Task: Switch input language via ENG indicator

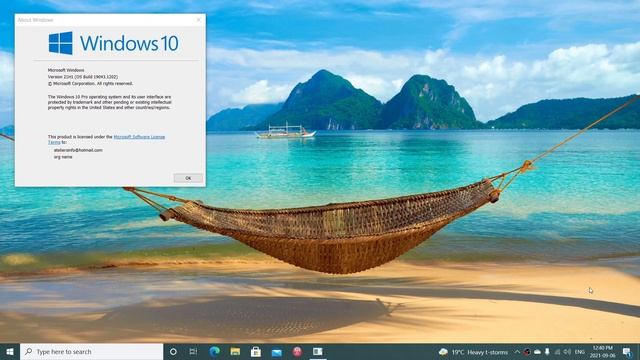Action: point(580,352)
